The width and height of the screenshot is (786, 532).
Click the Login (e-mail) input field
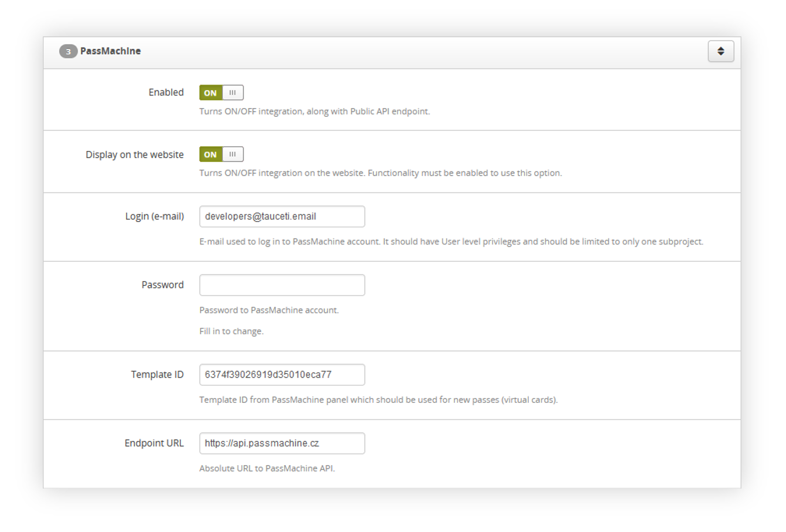pos(282,216)
